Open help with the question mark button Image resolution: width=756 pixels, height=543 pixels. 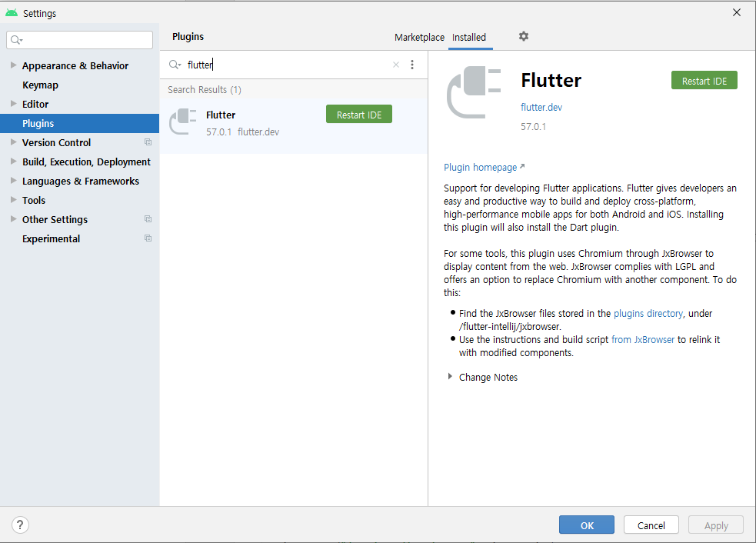(20, 525)
